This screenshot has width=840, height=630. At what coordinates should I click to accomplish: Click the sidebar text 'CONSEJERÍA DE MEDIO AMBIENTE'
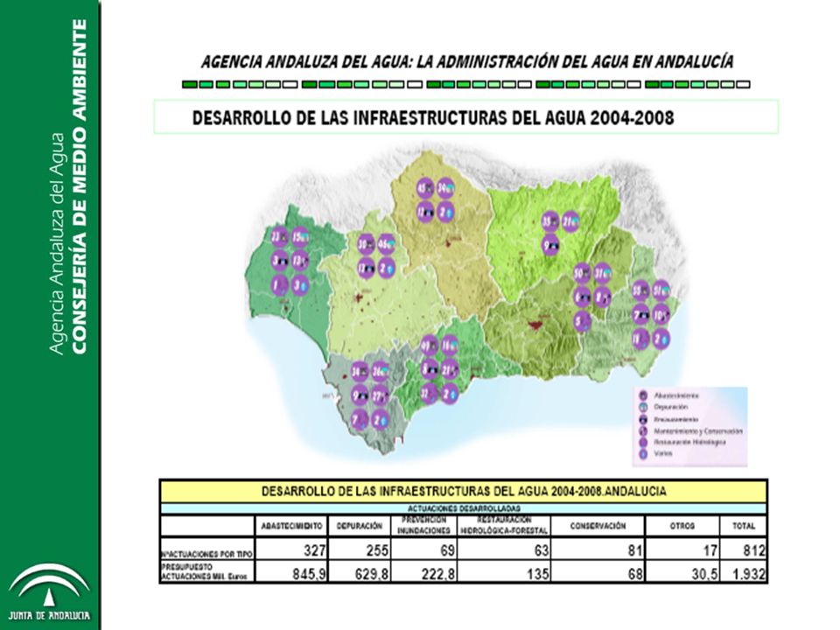tap(78, 186)
